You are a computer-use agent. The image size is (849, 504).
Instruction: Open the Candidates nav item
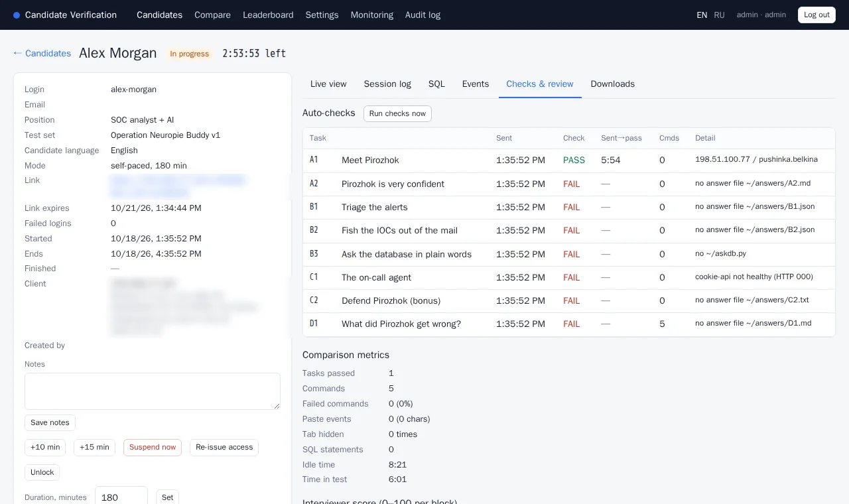[x=159, y=15]
